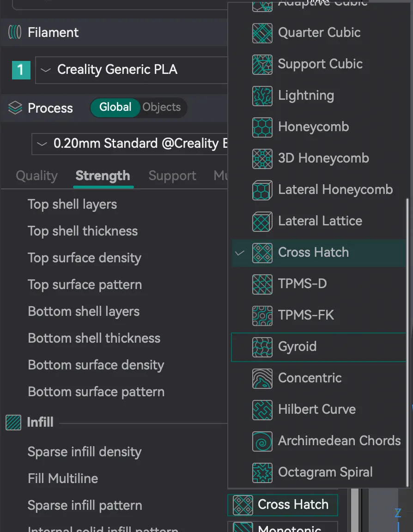Open the Creality Generic PLA filament dropdown
Image resolution: width=413 pixels, height=532 pixels.
132,70
